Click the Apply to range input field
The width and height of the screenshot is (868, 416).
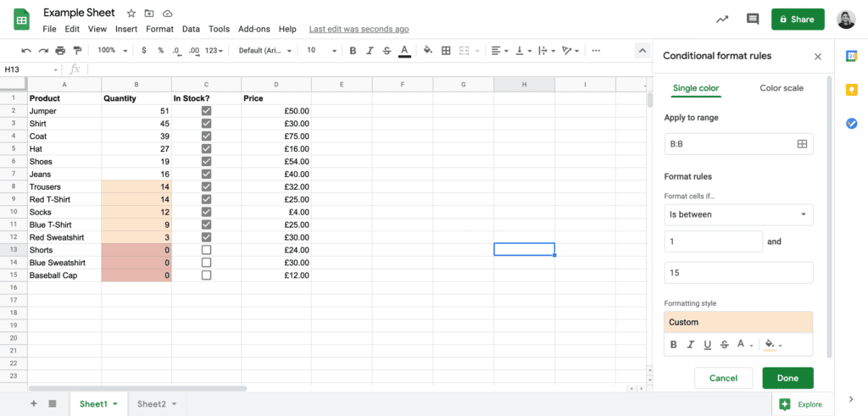[729, 144]
